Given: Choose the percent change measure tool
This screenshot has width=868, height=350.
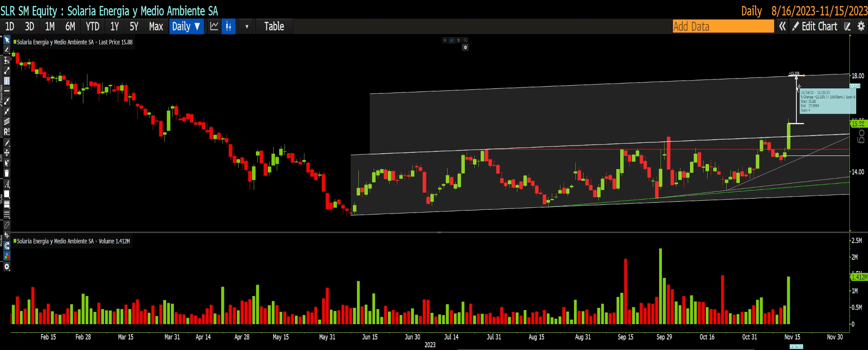Looking at the screenshot, I should pos(7,60).
